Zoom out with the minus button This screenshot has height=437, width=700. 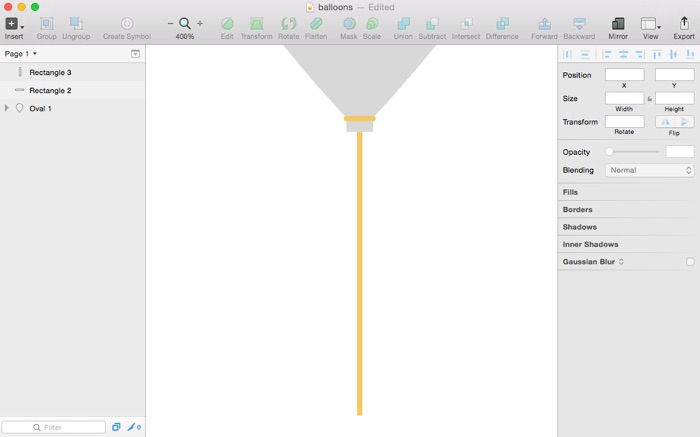170,23
